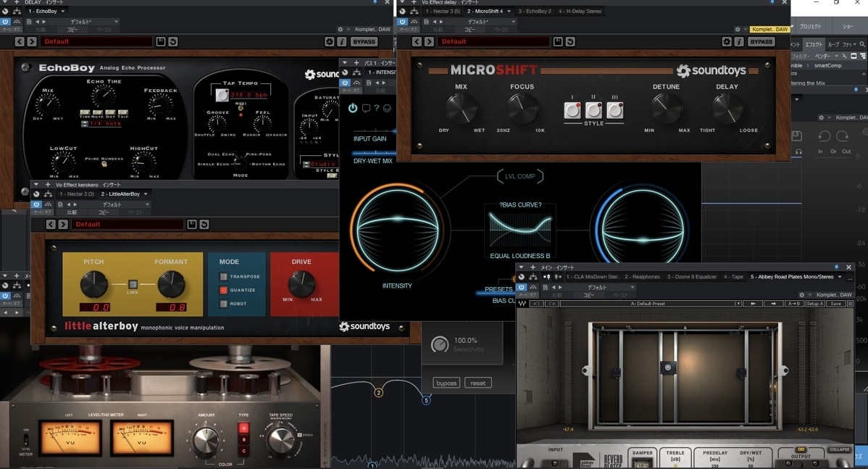Click the EchoBoy Trip mode button
The image size is (868, 469).
click(123, 112)
